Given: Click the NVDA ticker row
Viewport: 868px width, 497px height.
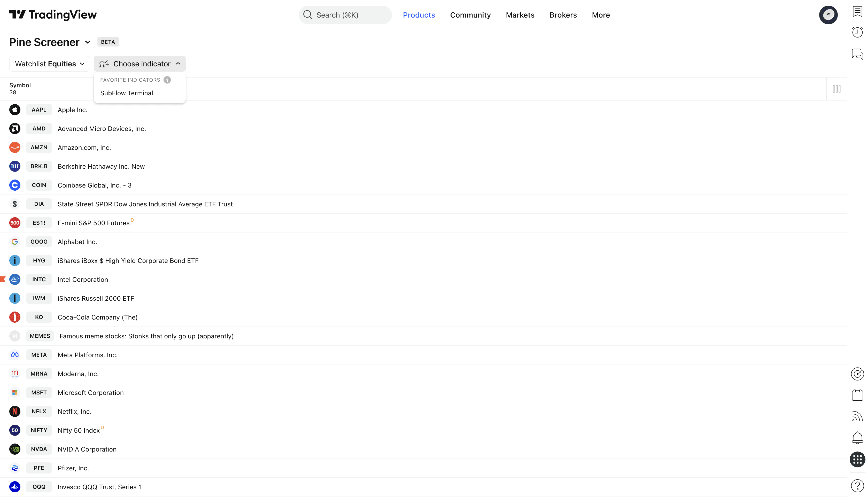Looking at the screenshot, I should click(x=39, y=449).
